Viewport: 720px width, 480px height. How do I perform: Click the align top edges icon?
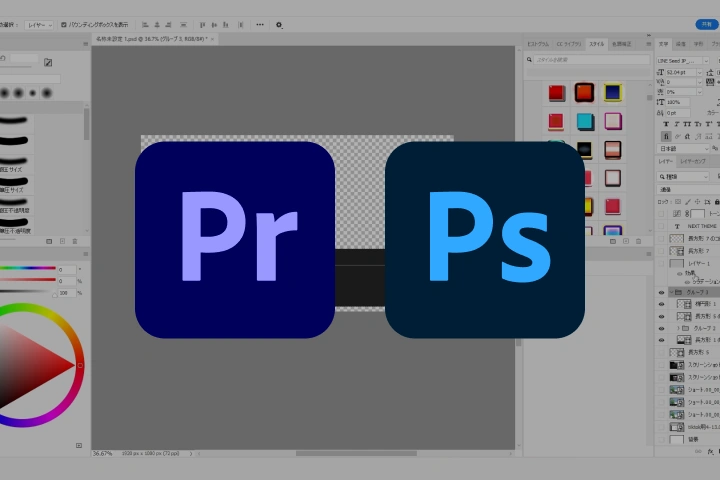[x=202, y=25]
